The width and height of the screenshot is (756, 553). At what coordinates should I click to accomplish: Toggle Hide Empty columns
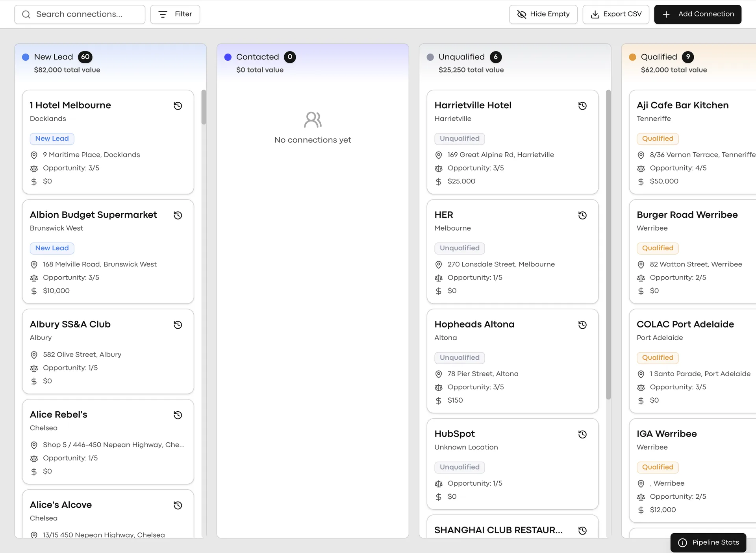pos(543,14)
